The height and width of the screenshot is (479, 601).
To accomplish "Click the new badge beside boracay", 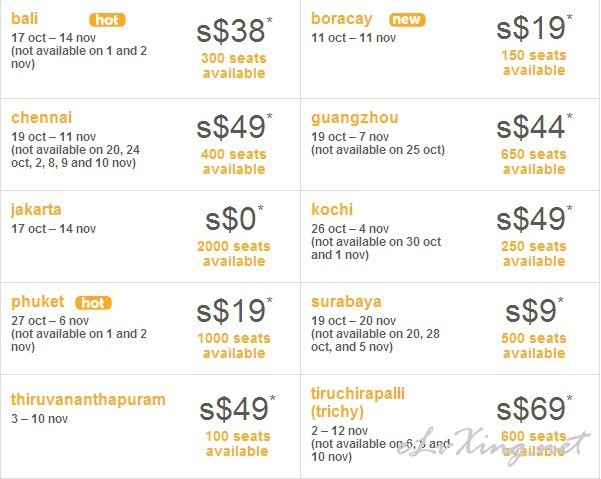I will [x=407, y=20].
